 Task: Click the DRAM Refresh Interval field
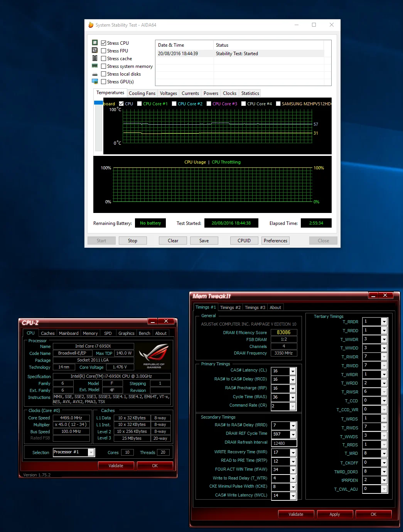click(284, 443)
